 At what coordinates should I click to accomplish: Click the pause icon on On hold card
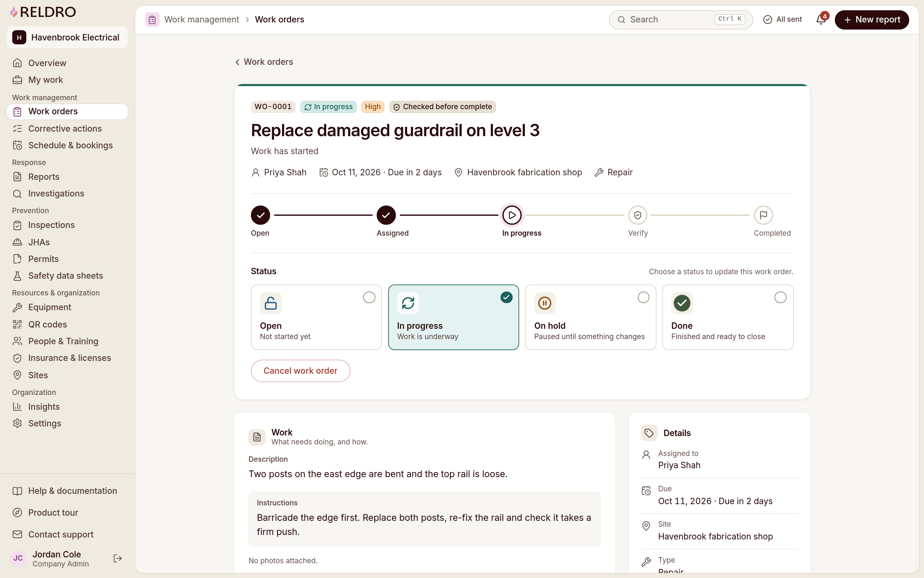(545, 303)
